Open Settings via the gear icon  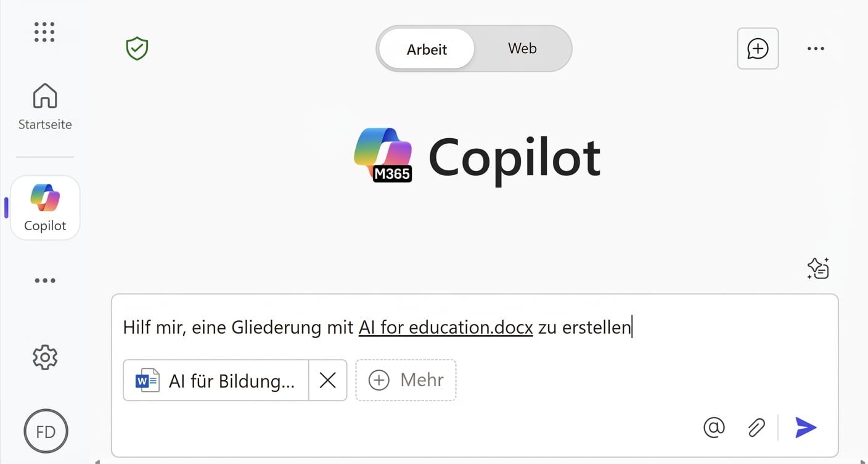point(44,357)
